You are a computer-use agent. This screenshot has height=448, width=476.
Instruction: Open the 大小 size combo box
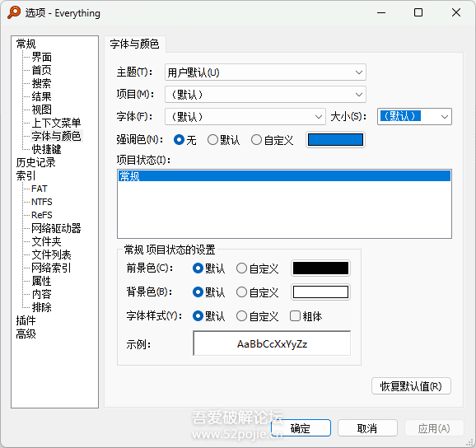point(414,117)
